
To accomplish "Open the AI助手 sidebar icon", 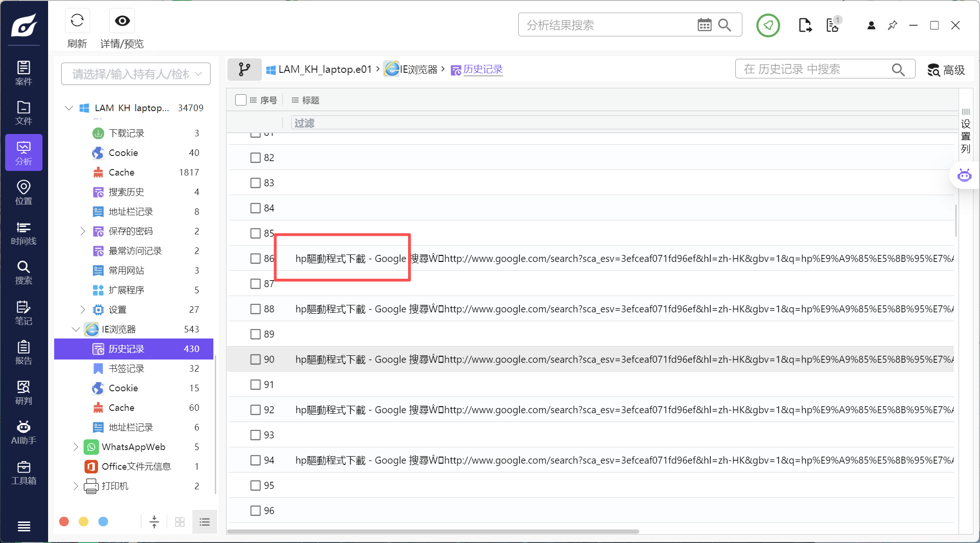I will point(23,432).
